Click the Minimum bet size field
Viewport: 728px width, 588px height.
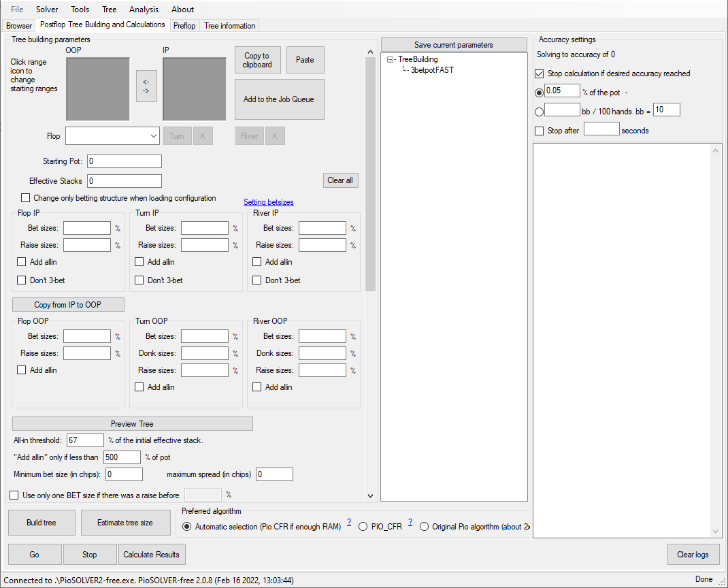[x=124, y=474]
